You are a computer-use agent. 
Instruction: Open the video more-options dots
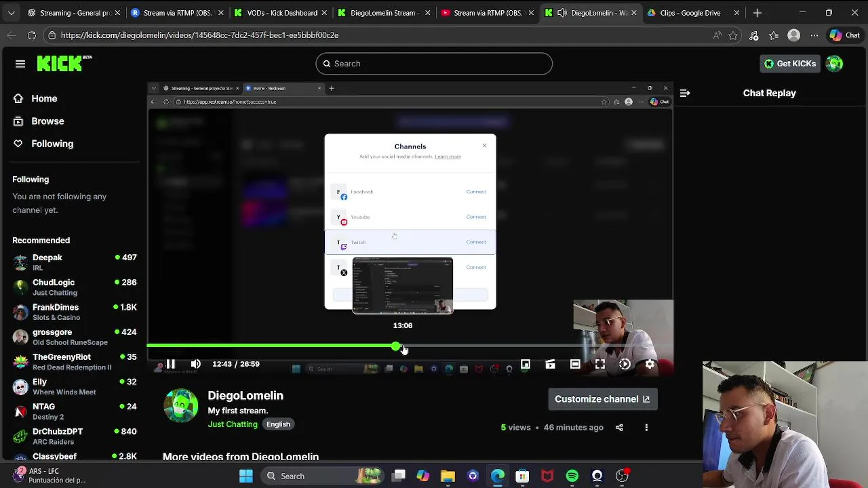(x=646, y=428)
